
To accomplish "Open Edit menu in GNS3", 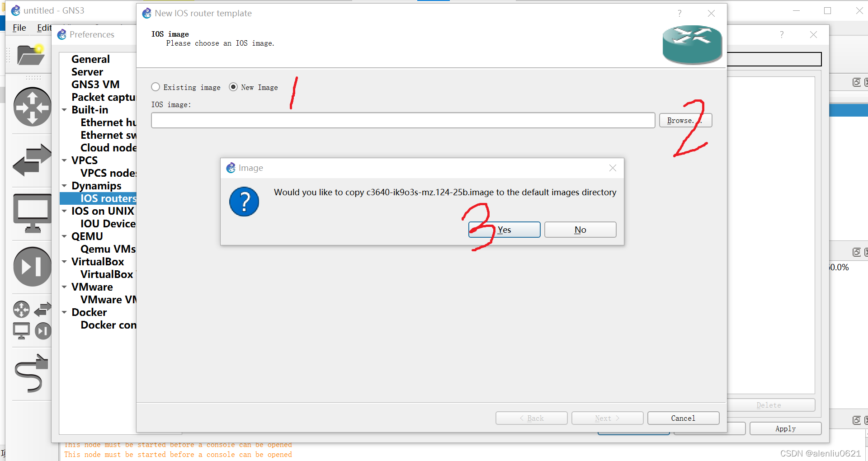I will 44,28.
